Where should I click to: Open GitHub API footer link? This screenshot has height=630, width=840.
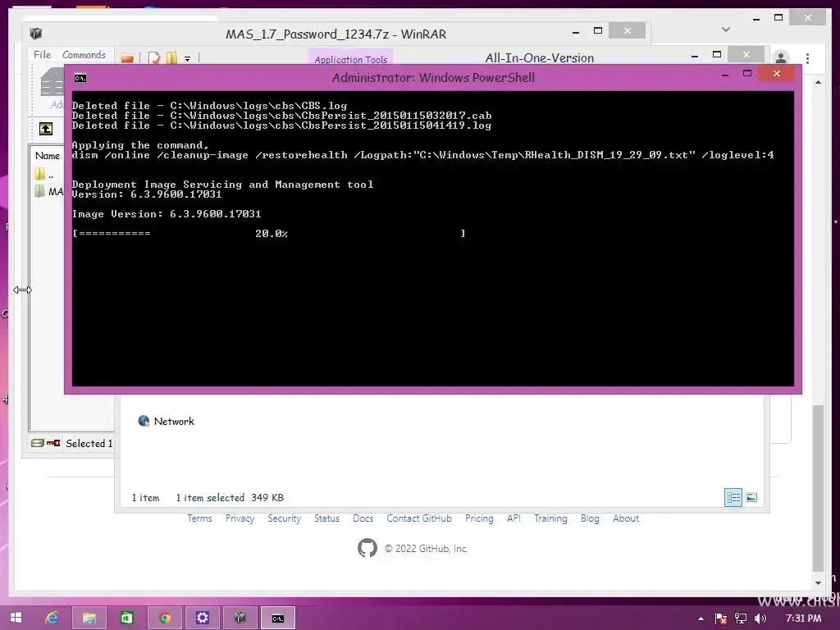coord(514,518)
